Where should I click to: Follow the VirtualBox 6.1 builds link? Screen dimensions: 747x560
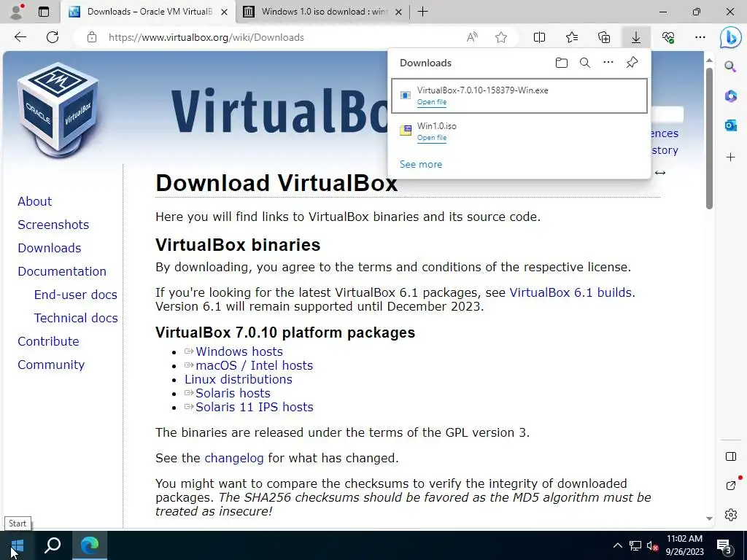(570, 292)
